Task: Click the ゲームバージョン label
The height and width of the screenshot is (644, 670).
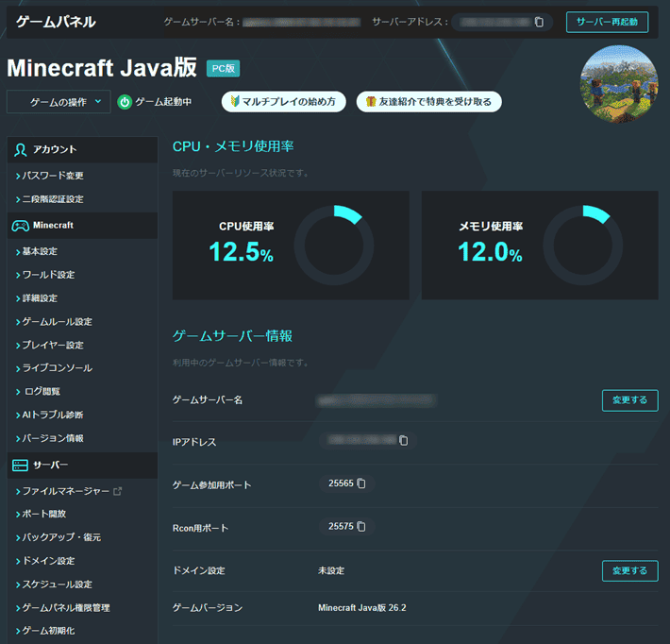Action: tap(208, 608)
